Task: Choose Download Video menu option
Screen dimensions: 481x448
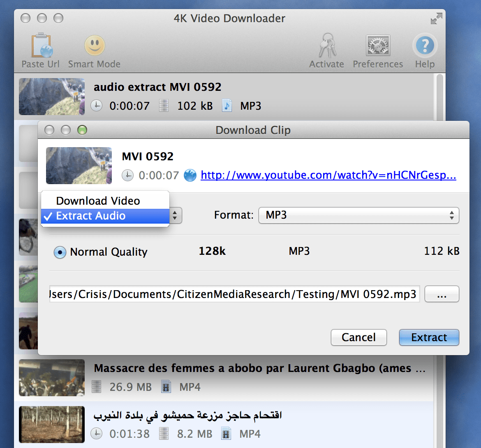Action: click(x=105, y=201)
